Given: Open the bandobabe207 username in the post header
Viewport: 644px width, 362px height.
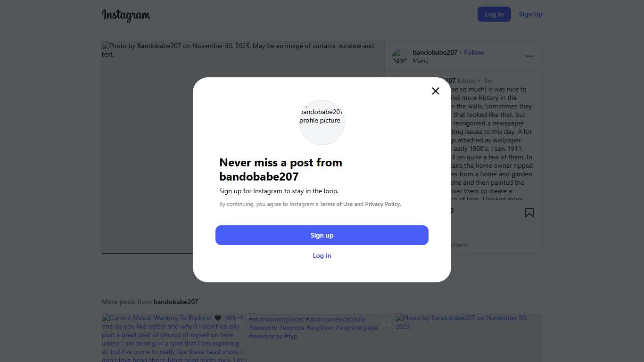Looking at the screenshot, I should coord(435,52).
